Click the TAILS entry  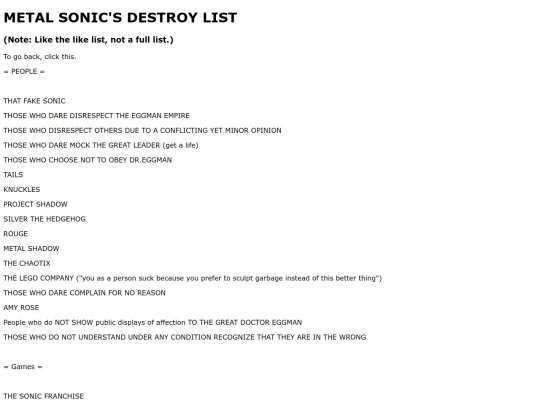13,175
